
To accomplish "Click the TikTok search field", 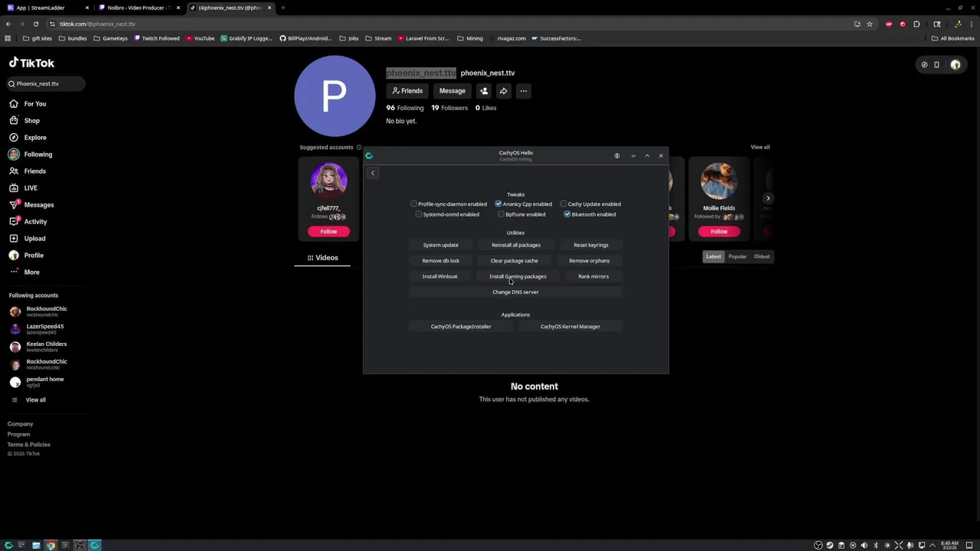I will click(x=46, y=83).
